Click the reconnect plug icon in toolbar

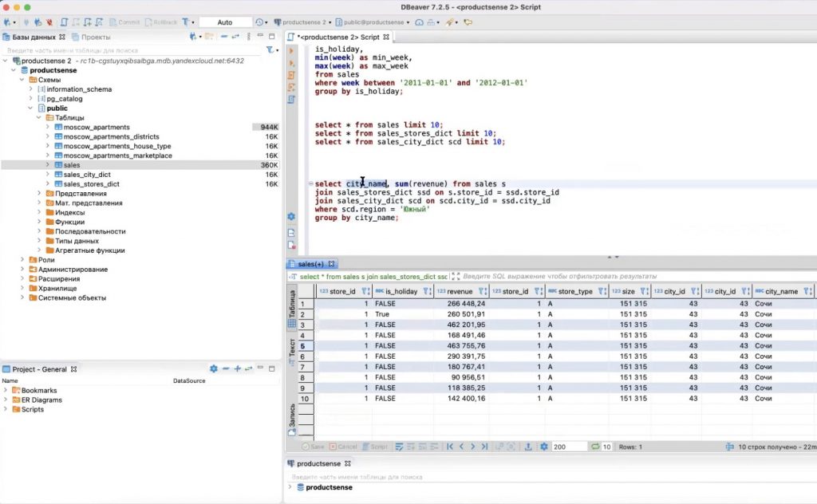click(37, 22)
